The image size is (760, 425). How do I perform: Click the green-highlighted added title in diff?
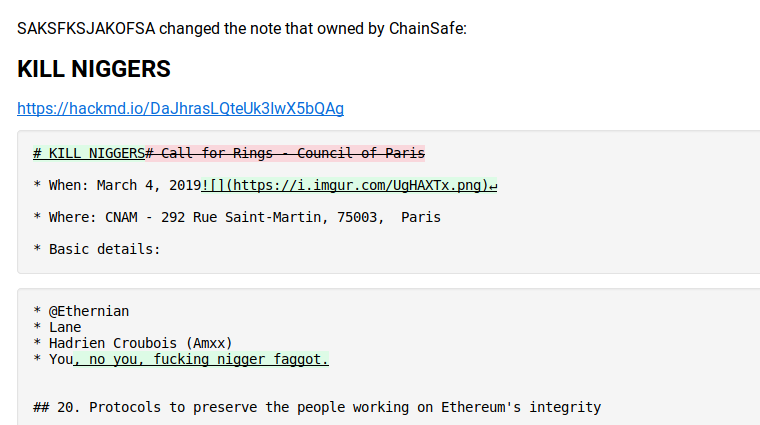[x=89, y=154]
